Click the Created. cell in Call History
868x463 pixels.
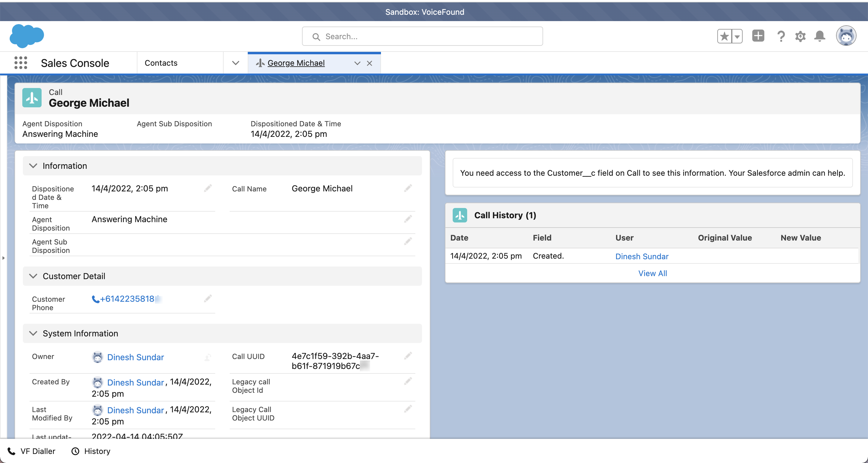[548, 256]
